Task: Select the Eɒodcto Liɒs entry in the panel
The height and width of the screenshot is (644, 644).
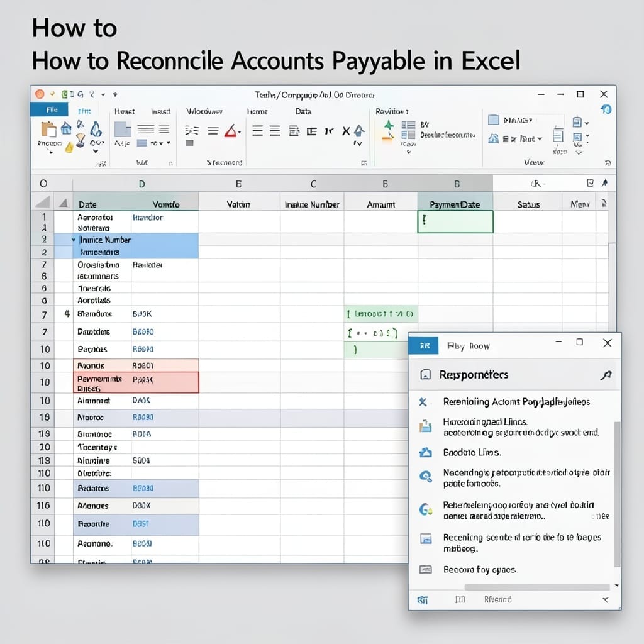Action: pyautogui.click(x=472, y=453)
